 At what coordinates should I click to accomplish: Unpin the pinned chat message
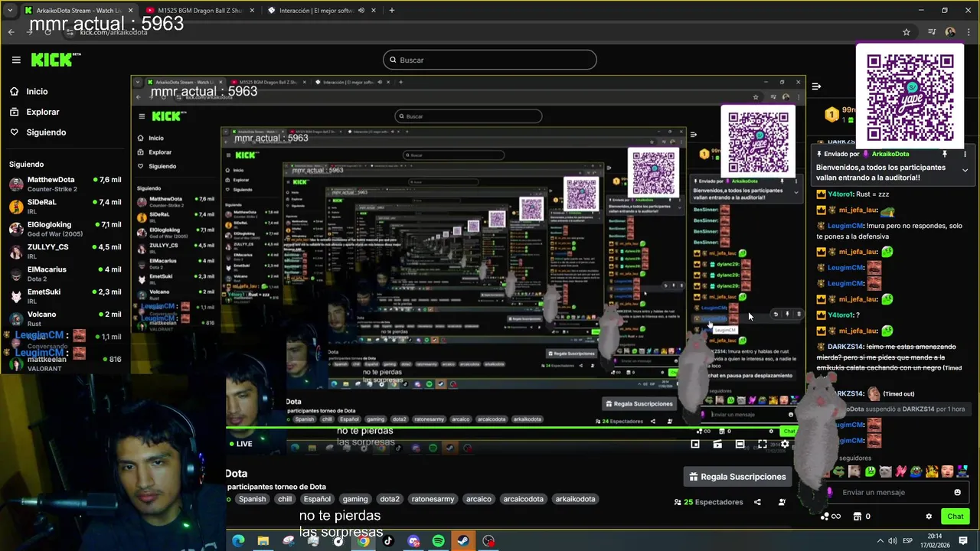point(945,154)
